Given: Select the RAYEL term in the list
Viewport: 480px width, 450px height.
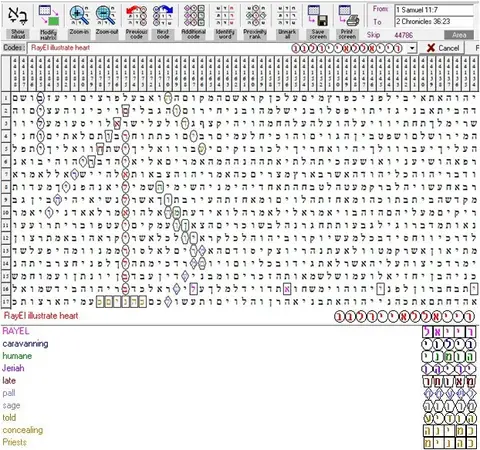Looking at the screenshot, I should click(16, 331).
